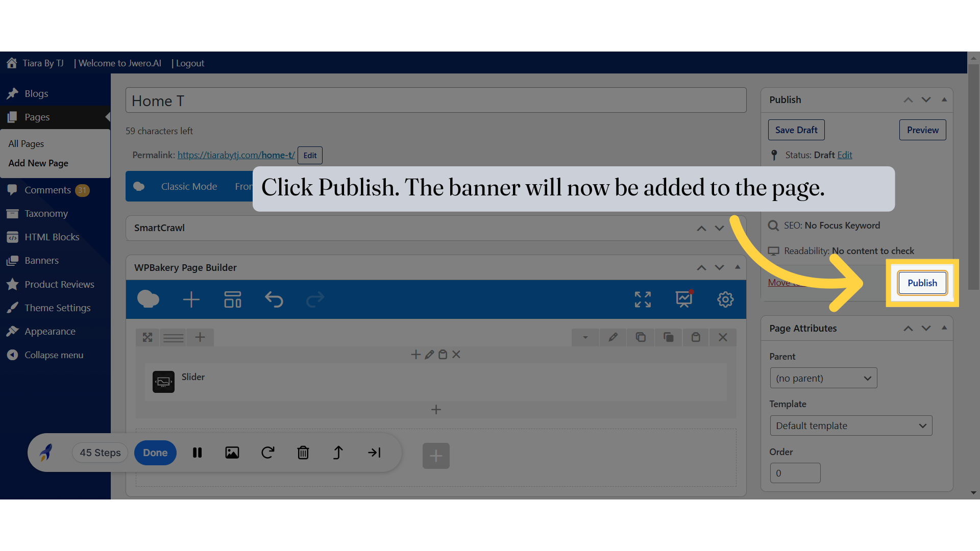
Task: Open the WPBakery templates library
Action: click(232, 299)
